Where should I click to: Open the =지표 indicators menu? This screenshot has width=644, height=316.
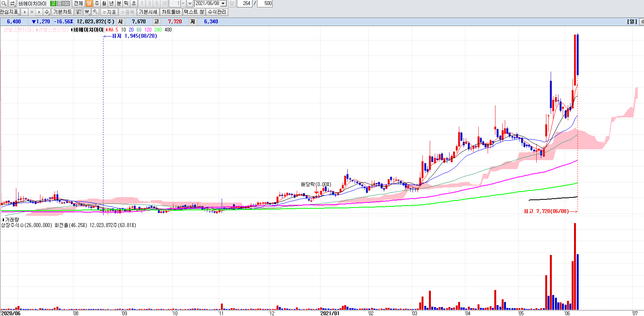[109, 12]
